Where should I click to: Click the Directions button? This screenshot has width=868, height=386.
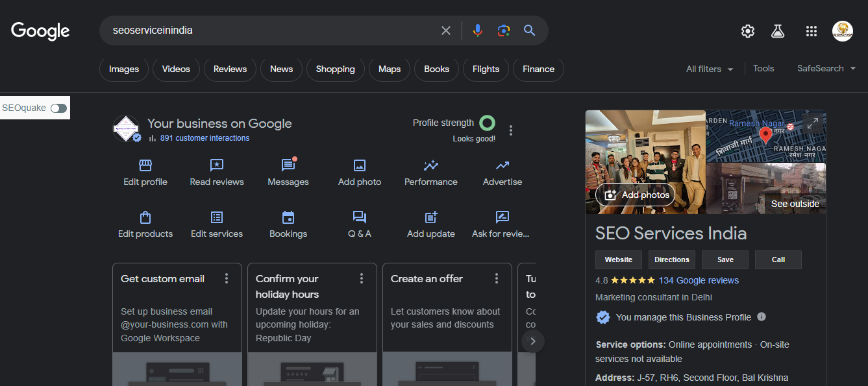point(672,259)
